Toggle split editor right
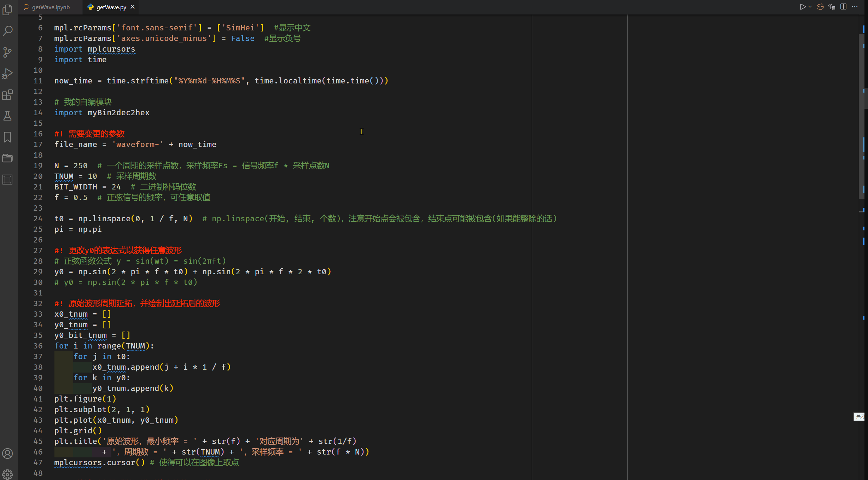The width and height of the screenshot is (868, 480). point(843,7)
